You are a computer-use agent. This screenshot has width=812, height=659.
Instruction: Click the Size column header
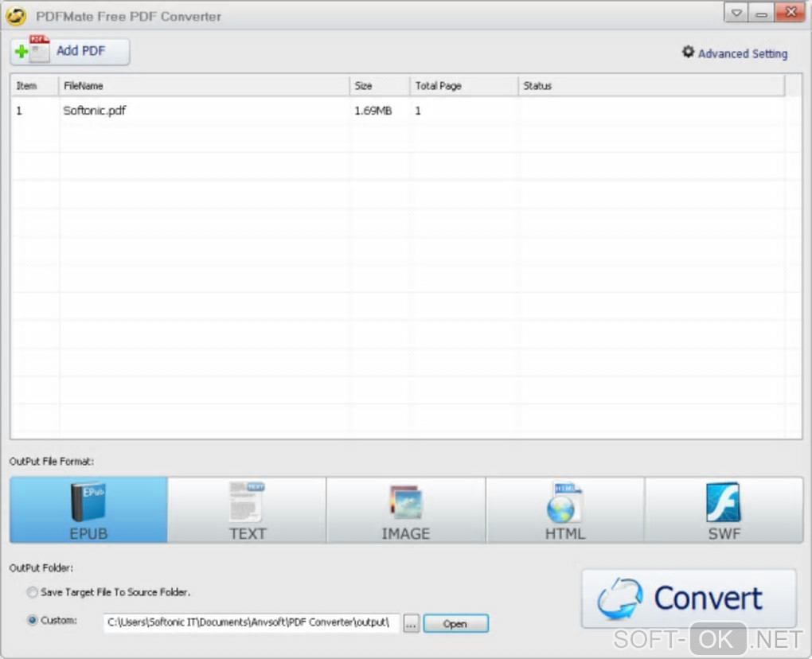pyautogui.click(x=380, y=86)
